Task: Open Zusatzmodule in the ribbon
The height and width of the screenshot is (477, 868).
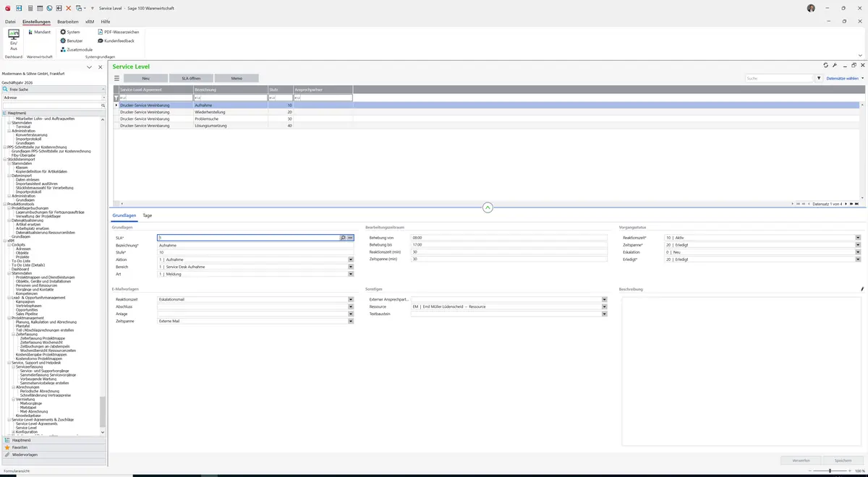Action: [x=76, y=49]
